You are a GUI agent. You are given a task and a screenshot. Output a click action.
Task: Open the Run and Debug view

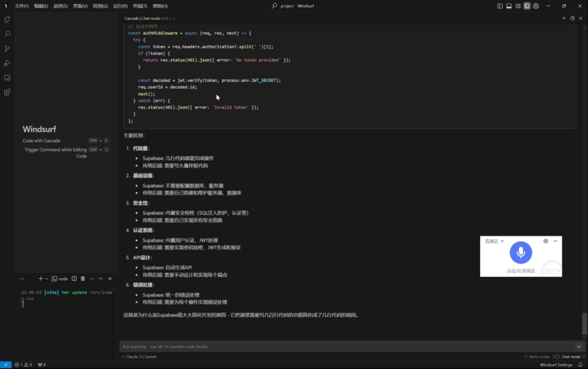tap(7, 63)
